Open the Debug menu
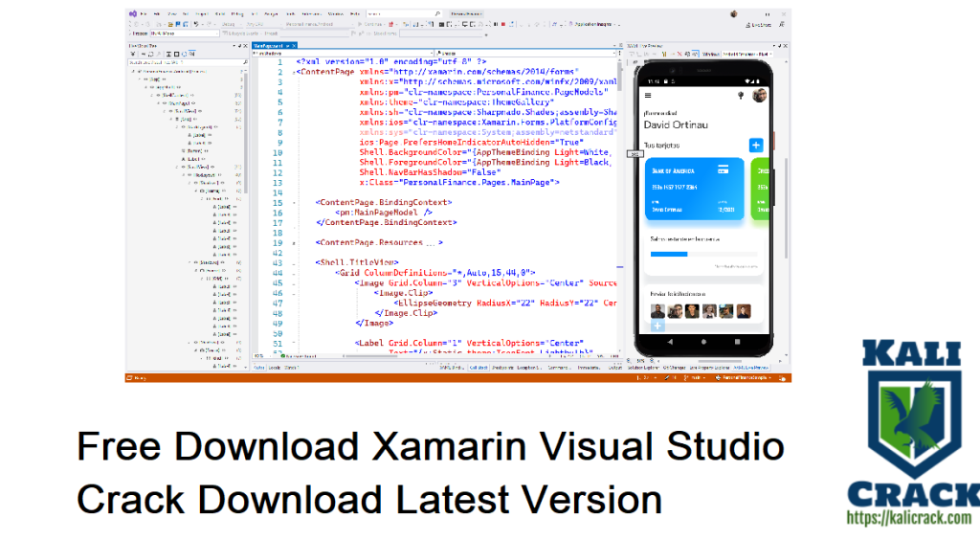Image resolution: width=980 pixels, height=540 pixels. 237,13
